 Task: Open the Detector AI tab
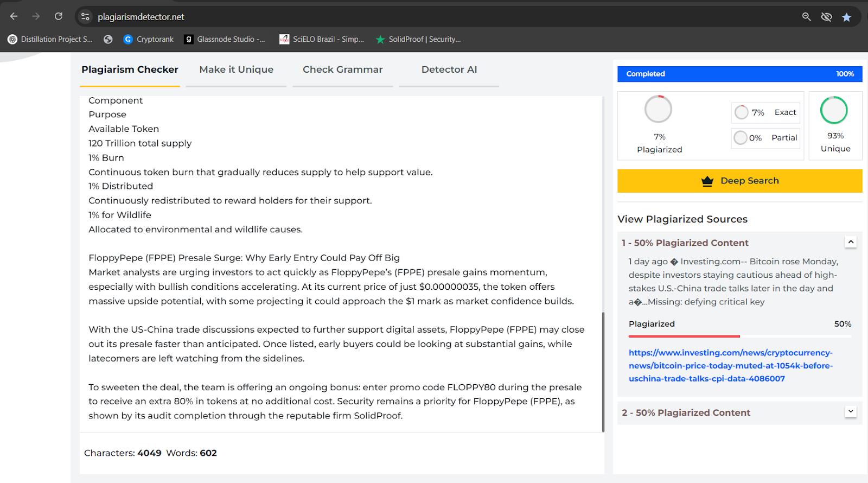(449, 70)
